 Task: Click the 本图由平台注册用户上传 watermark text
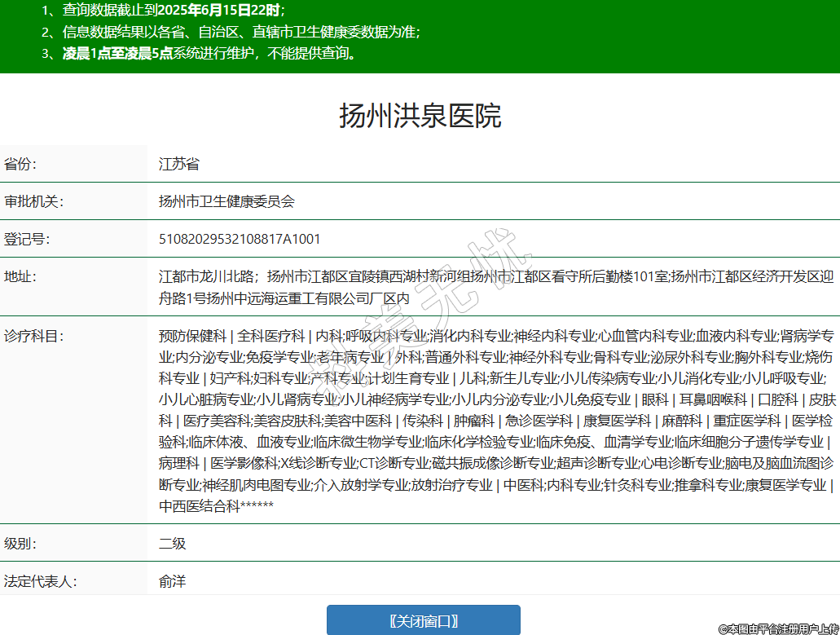click(x=778, y=628)
